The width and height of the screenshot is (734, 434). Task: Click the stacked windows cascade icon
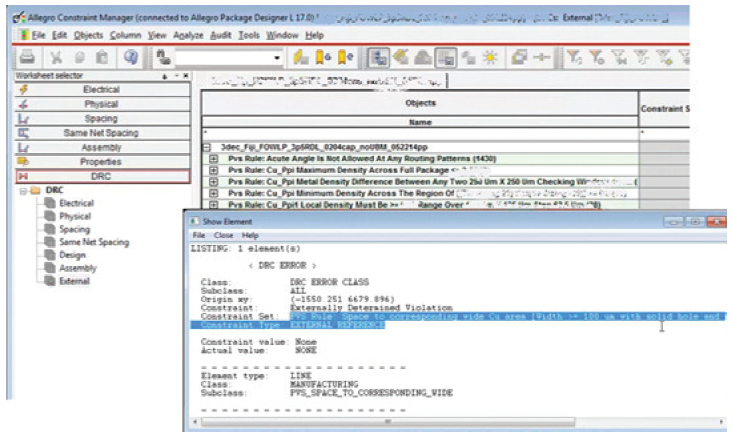519,57
